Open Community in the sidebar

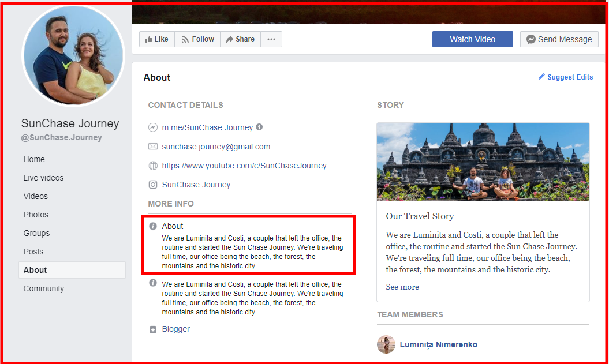point(43,288)
